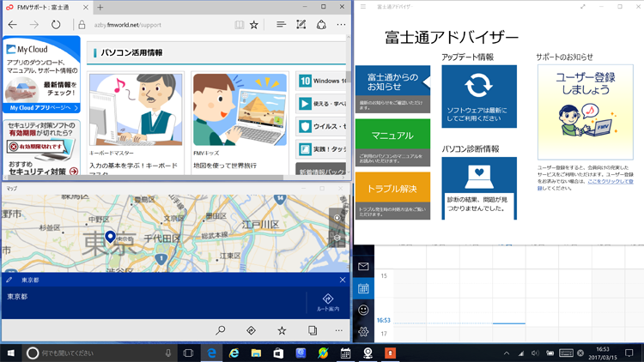Open volume control in system tray
This screenshot has width=644, height=362.
tap(535, 353)
